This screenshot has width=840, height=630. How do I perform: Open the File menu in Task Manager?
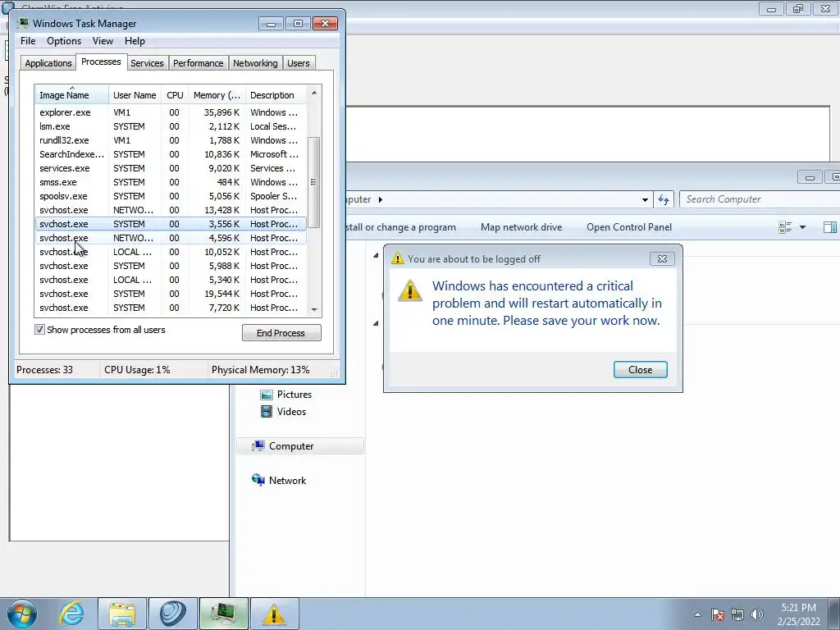coord(28,41)
